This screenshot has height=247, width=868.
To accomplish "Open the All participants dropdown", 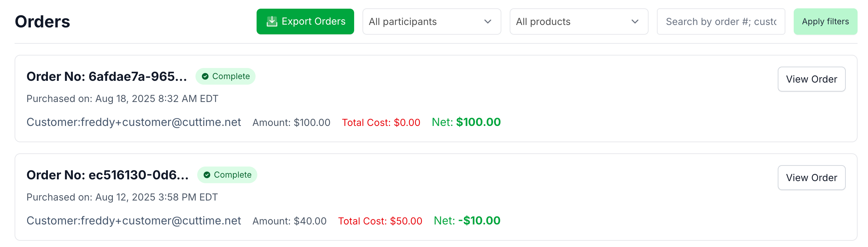I will [x=431, y=22].
